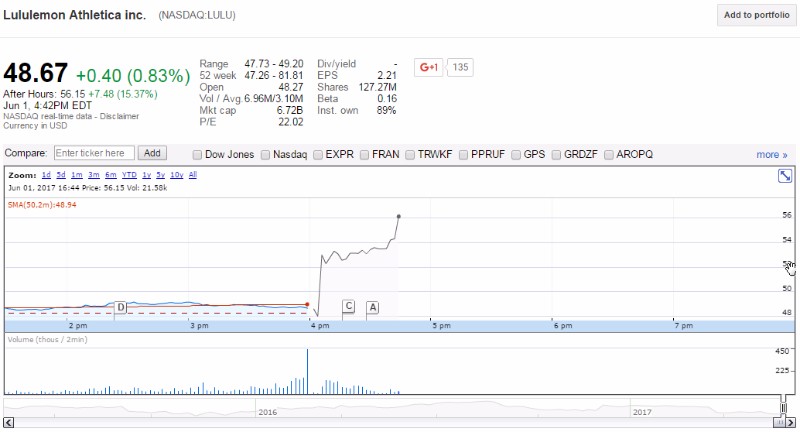800x432 pixels.
Task: Click the After Hours price 56.15
Action: pos(72,94)
